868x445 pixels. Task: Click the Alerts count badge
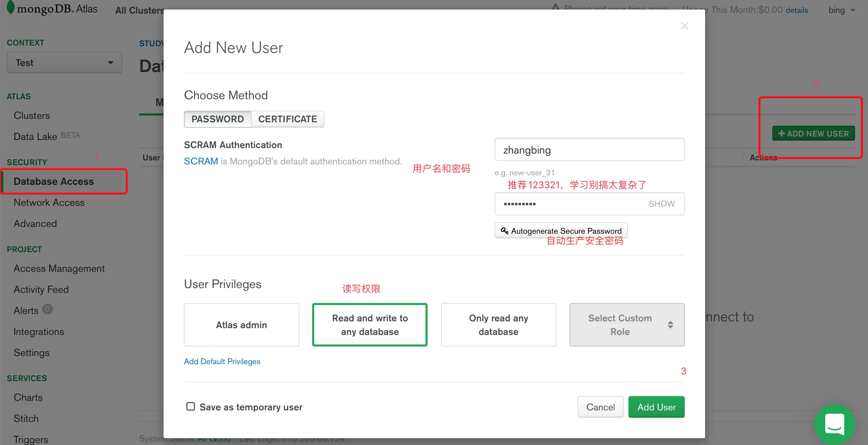tap(47, 309)
